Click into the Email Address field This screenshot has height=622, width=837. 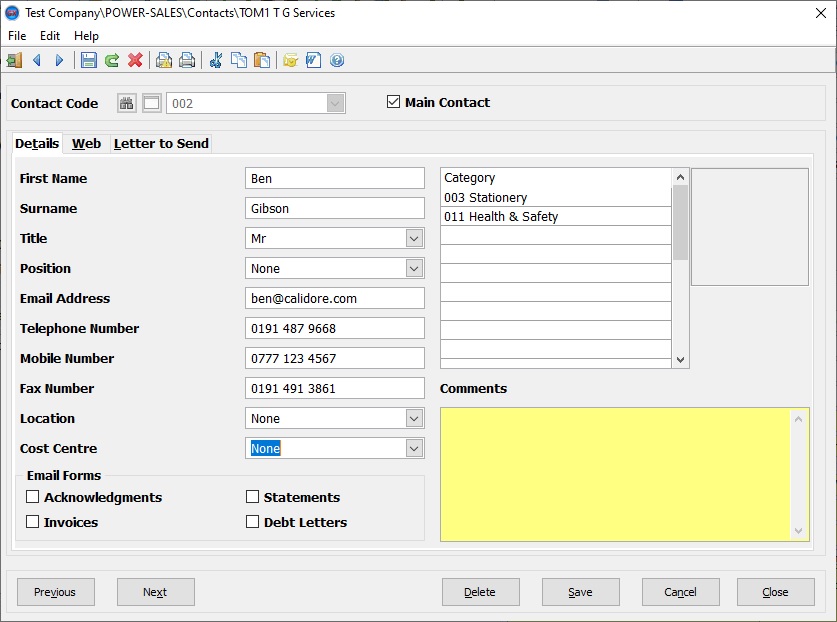334,299
